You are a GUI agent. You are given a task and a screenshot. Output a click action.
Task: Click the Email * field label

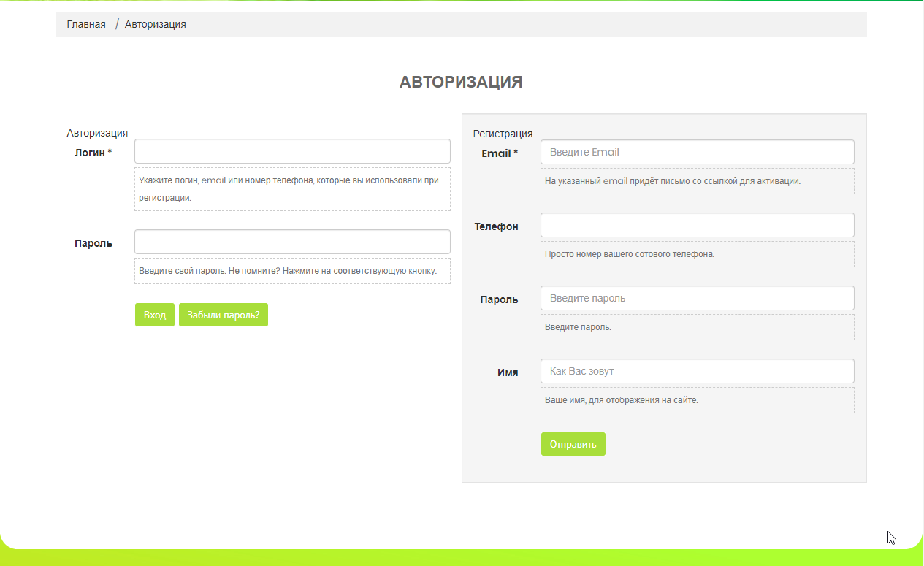(500, 153)
